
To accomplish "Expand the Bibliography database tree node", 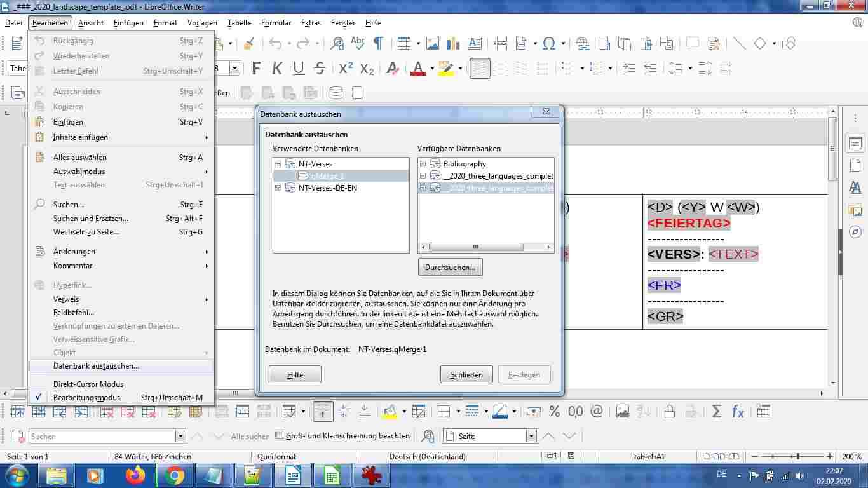I will tap(423, 164).
